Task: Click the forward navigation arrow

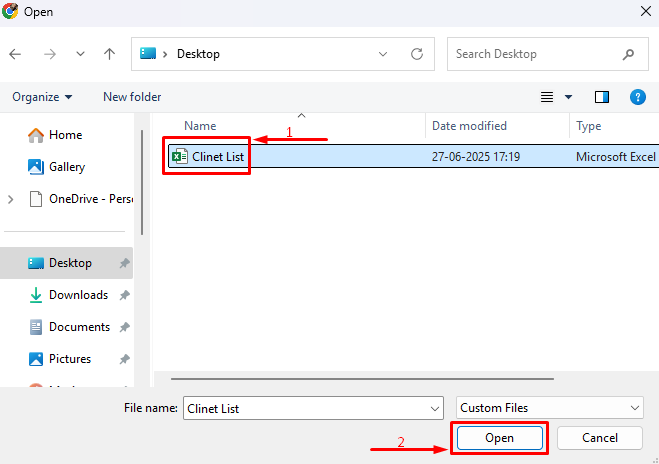Action: [x=50, y=54]
